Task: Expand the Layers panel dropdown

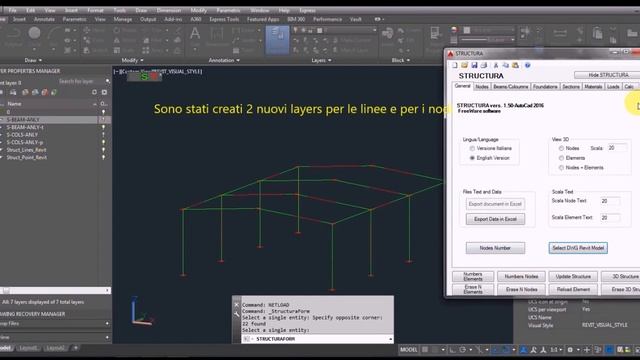Action: coord(321,60)
